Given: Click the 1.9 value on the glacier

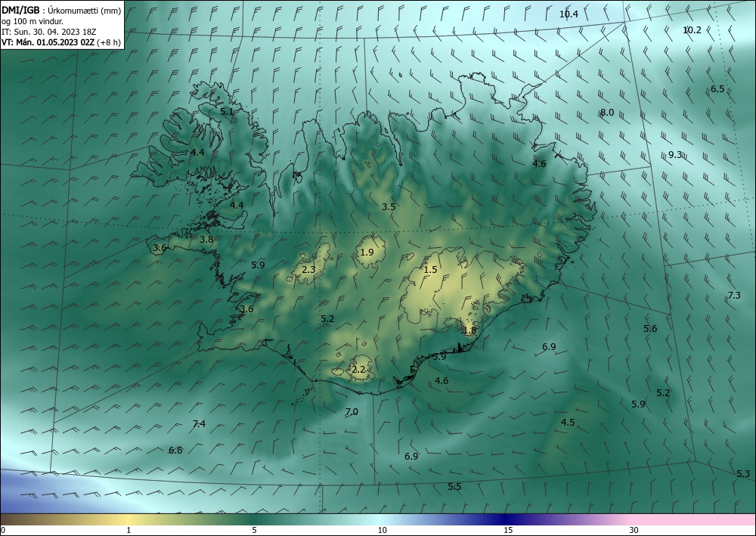Looking at the screenshot, I should [x=367, y=252].
